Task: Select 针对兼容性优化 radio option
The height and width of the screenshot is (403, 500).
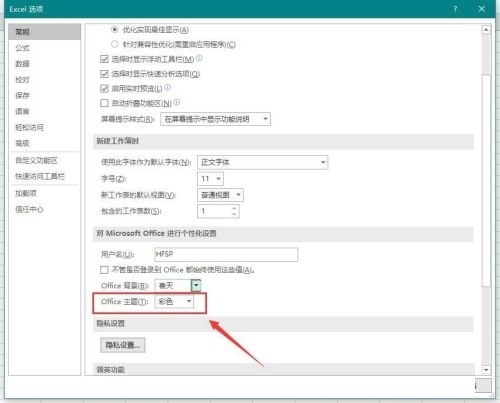Action: (x=115, y=44)
